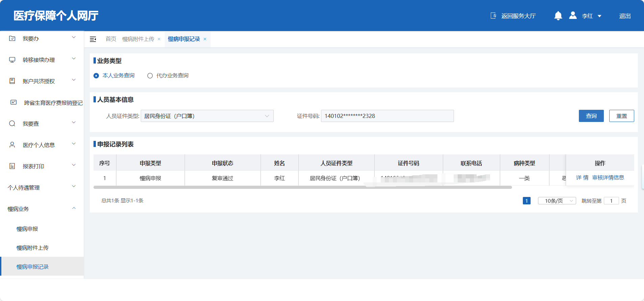
Task: Click the 我要查 magnifier icon
Action: pyautogui.click(x=12, y=124)
